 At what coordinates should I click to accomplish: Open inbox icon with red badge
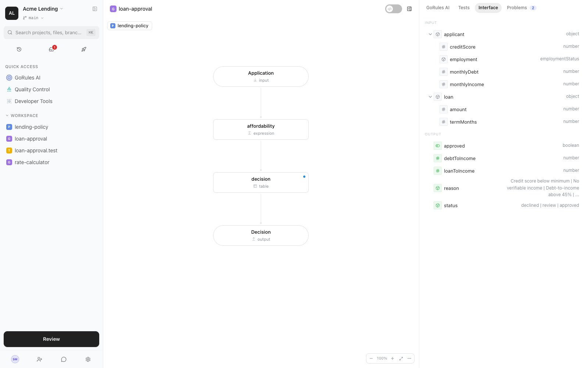click(x=51, y=49)
